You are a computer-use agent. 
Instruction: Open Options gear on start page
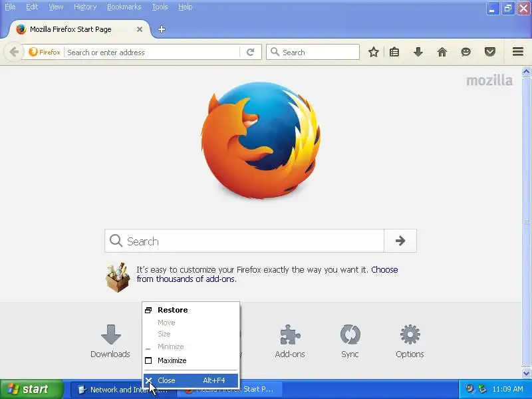point(410,341)
